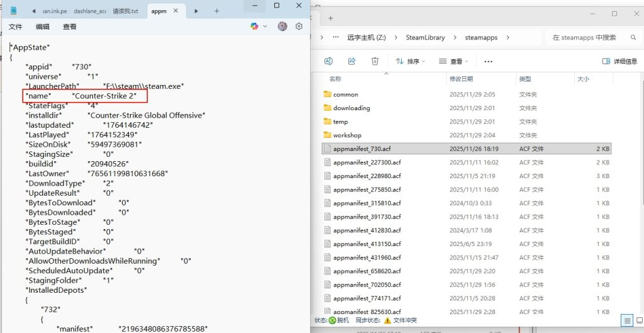Click the 修改日期 column header
The image size is (644, 333).
(x=460, y=79)
